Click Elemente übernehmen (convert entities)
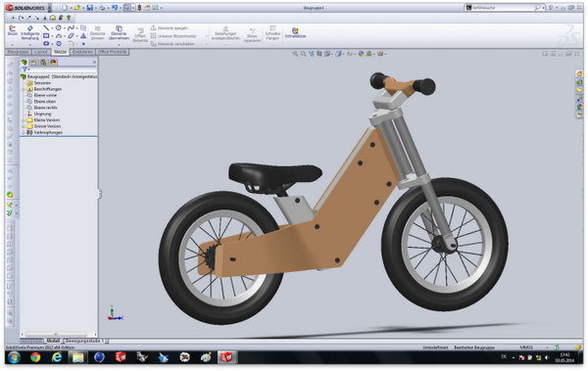This screenshot has height=371, width=588. pos(119,32)
